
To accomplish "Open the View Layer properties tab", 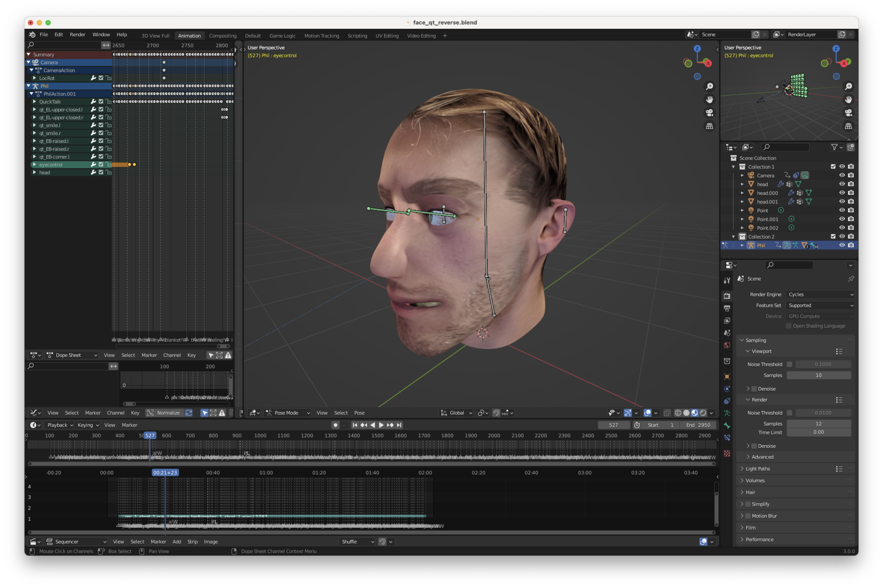I will [x=727, y=321].
